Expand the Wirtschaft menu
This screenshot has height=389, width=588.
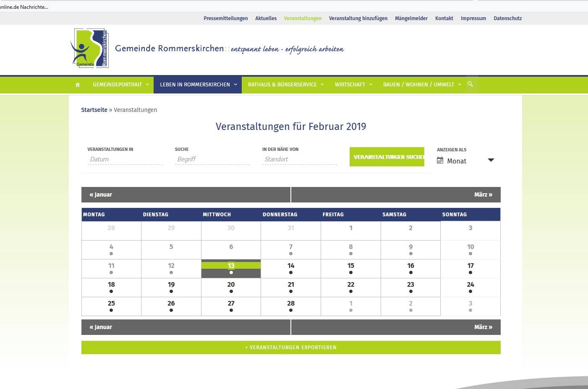pyautogui.click(x=353, y=85)
